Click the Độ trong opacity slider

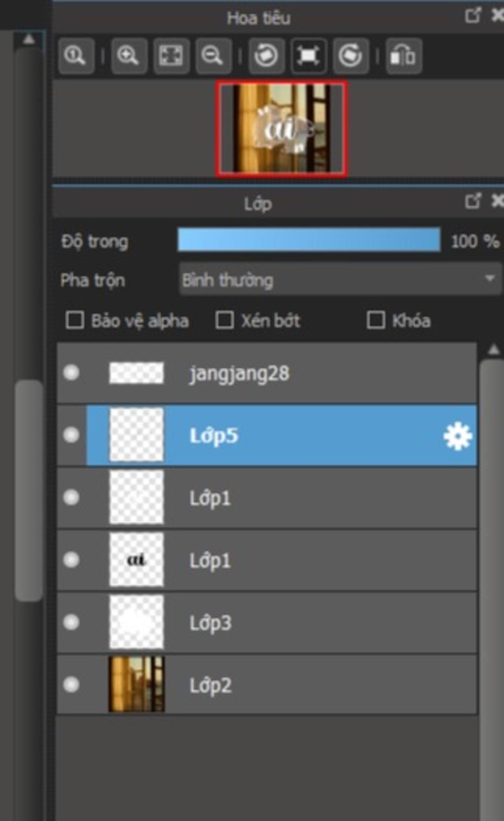(x=309, y=240)
